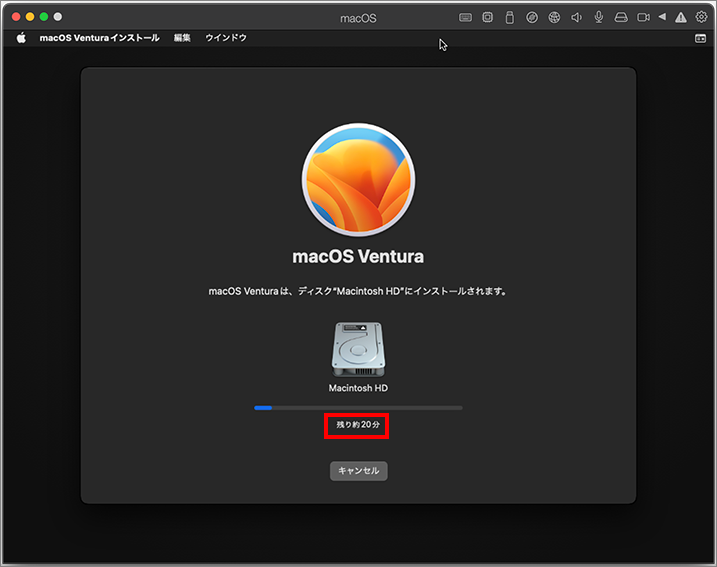This screenshot has width=717, height=567.
Task: Click the left-pointing triangle toolbar icon
Action: (662, 17)
